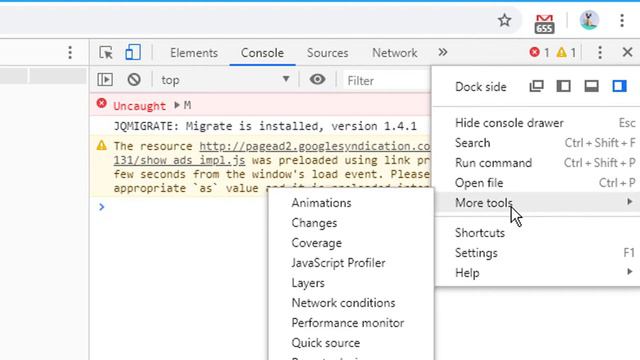Open the googlesyndication resource link
640x360 pixels.
(314, 146)
